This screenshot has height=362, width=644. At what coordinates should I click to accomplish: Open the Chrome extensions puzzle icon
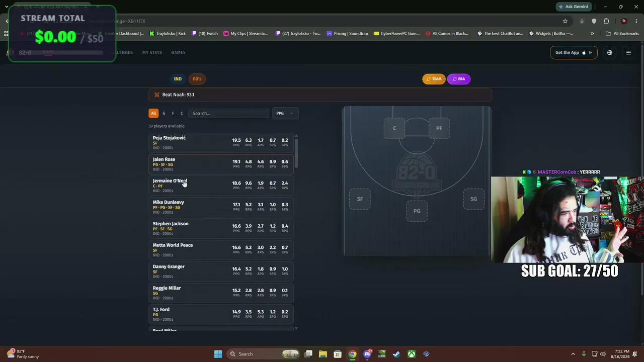(x=606, y=21)
